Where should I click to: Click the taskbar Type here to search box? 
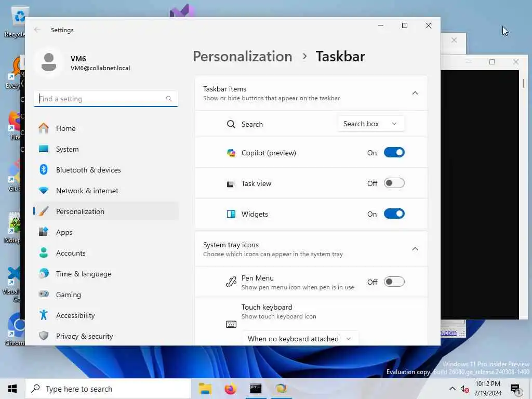(x=108, y=389)
